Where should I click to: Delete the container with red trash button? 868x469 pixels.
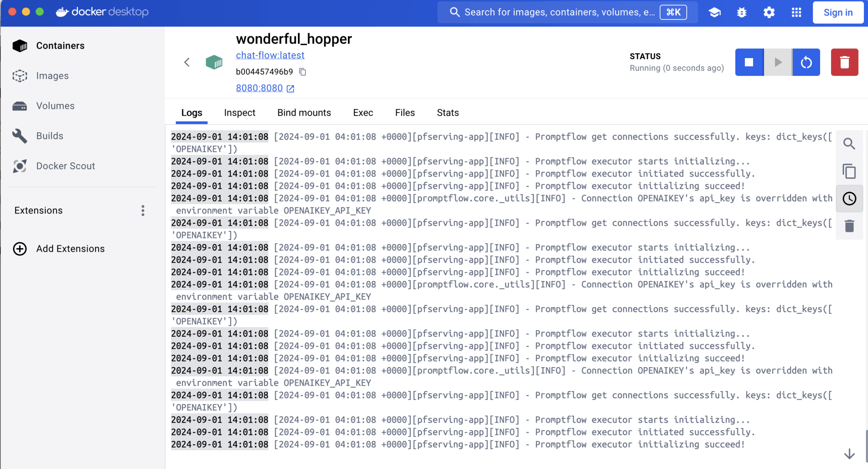(x=844, y=62)
